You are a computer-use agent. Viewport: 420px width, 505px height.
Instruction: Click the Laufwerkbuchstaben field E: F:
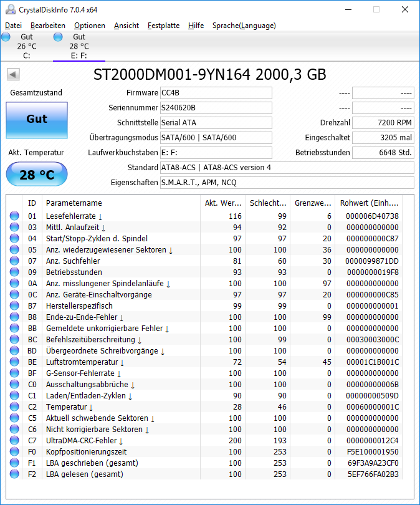216,153
